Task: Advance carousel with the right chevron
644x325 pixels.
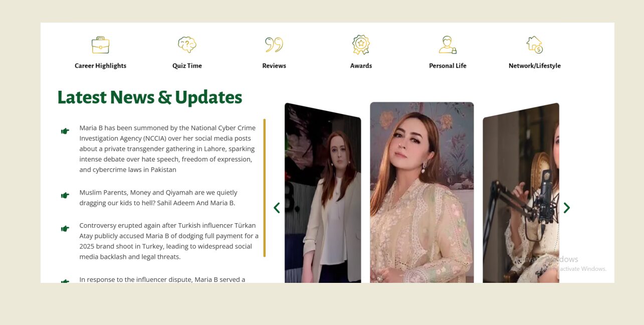Action: pyautogui.click(x=566, y=208)
